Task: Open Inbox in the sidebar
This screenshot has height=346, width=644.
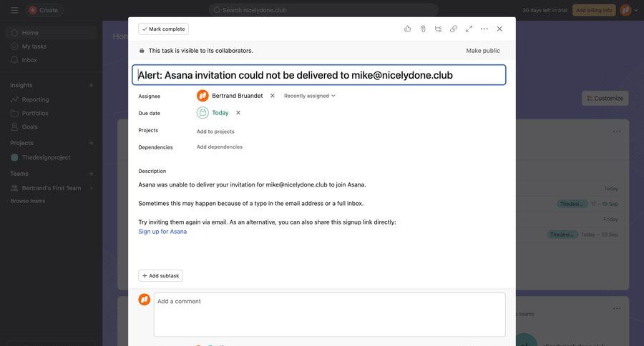Action: [x=51, y=60]
